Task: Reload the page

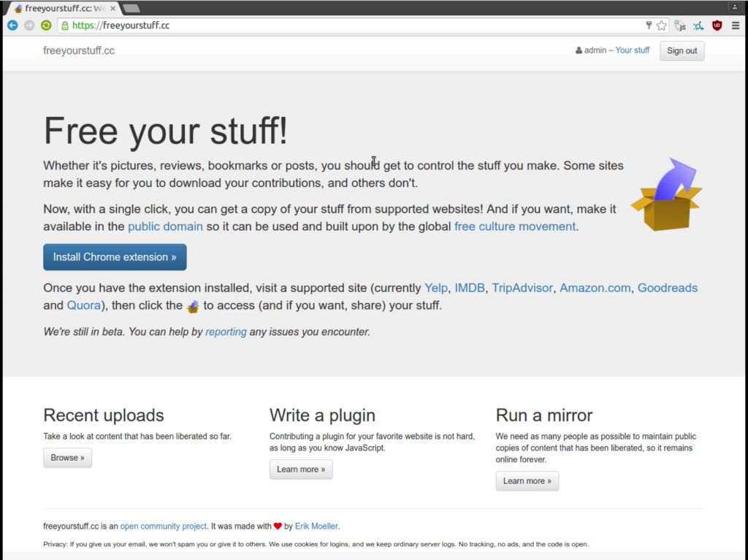Action: 46,25
